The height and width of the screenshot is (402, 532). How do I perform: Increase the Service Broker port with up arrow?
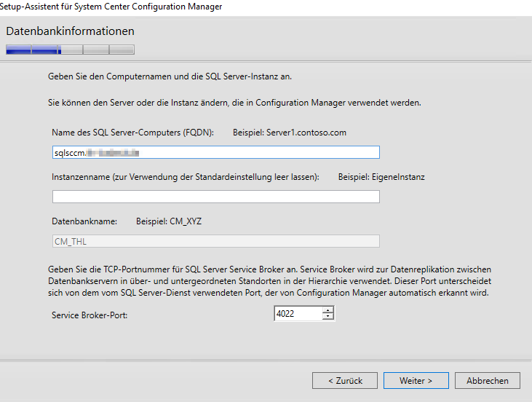(x=327, y=310)
